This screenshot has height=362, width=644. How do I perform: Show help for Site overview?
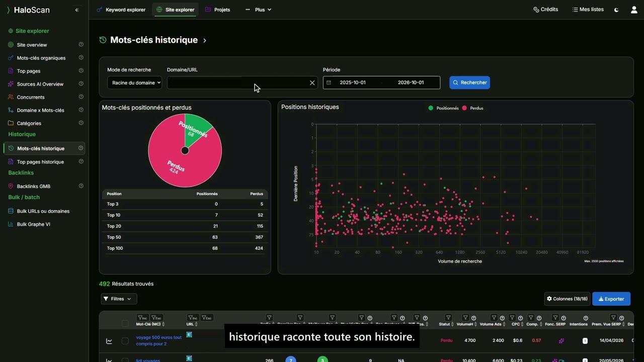81,44
